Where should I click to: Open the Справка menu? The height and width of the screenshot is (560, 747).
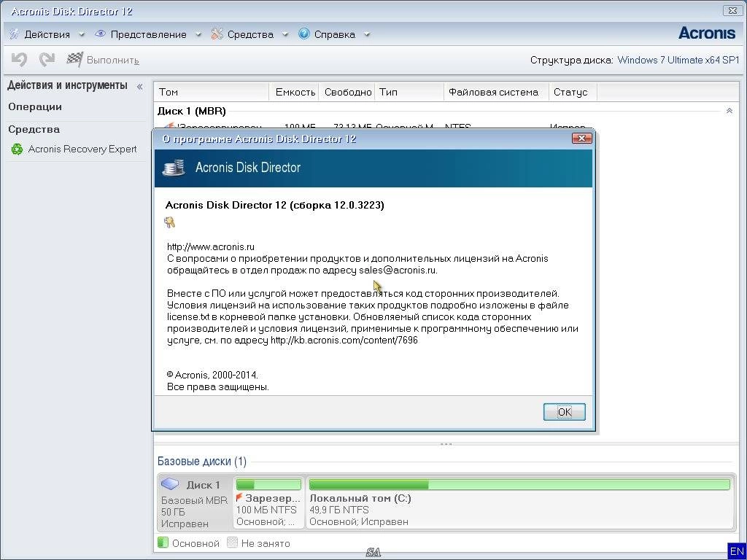tap(334, 34)
